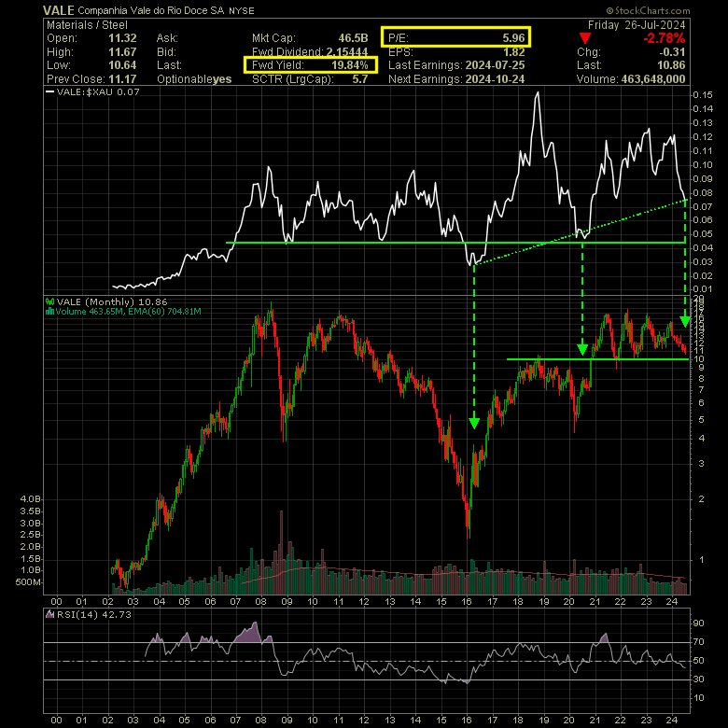
Task: Click the company name 'Companhia Vale do Rio Doce SA'
Action: (x=151, y=10)
